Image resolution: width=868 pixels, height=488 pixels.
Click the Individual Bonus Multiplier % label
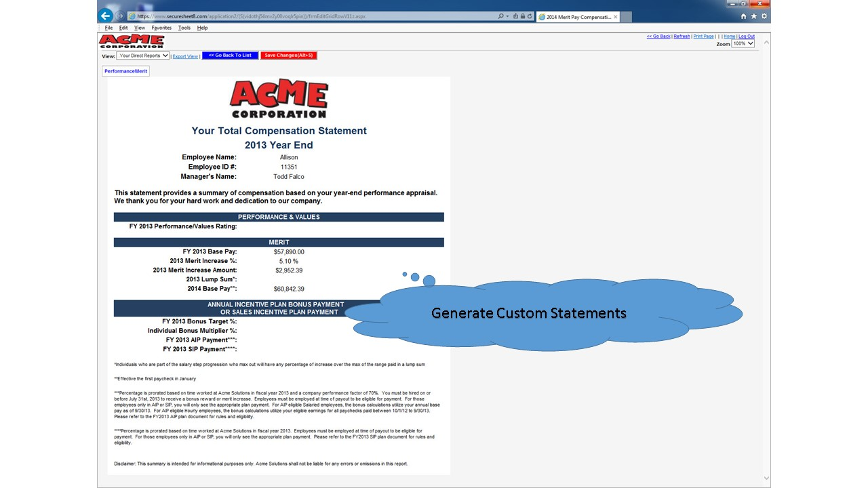click(x=192, y=331)
